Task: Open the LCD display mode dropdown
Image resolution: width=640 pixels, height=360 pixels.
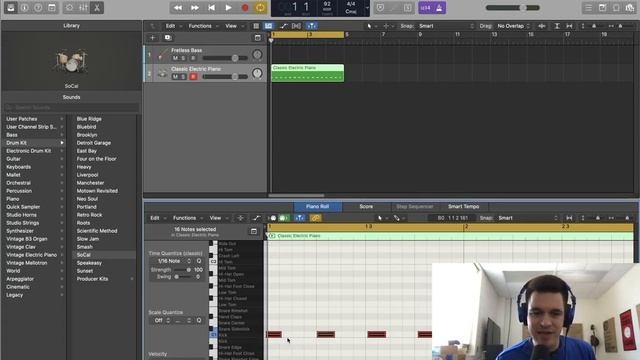Action: (x=367, y=8)
